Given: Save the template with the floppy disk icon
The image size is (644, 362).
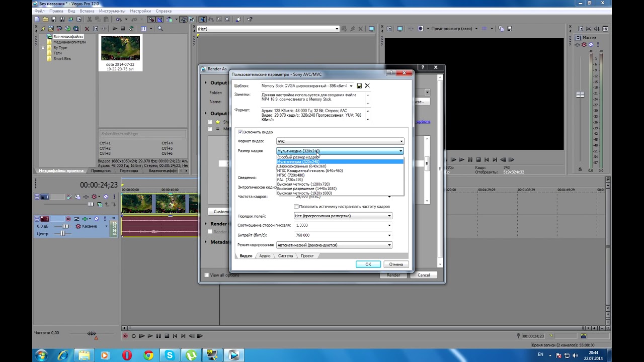Looking at the screenshot, I should coord(359,86).
